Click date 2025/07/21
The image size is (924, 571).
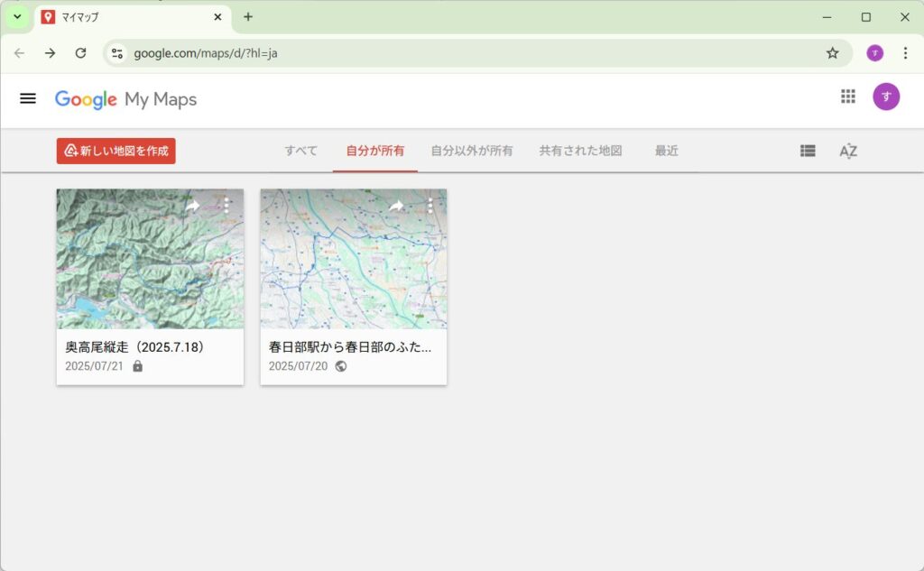[94, 366]
